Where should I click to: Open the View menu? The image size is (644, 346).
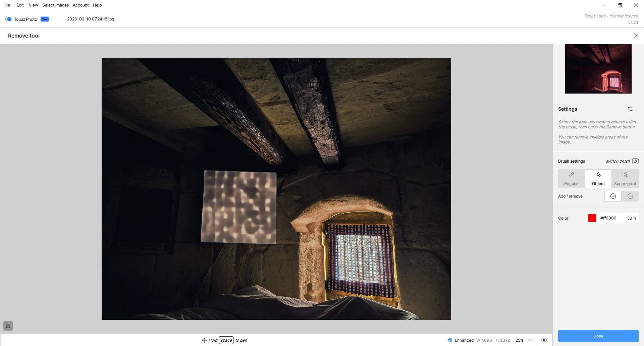point(33,5)
